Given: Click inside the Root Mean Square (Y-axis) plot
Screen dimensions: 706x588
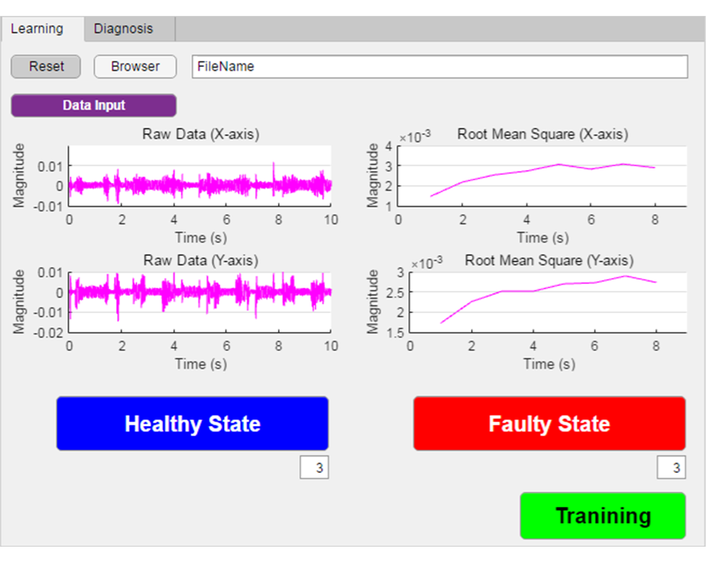Looking at the screenshot, I should [547, 302].
